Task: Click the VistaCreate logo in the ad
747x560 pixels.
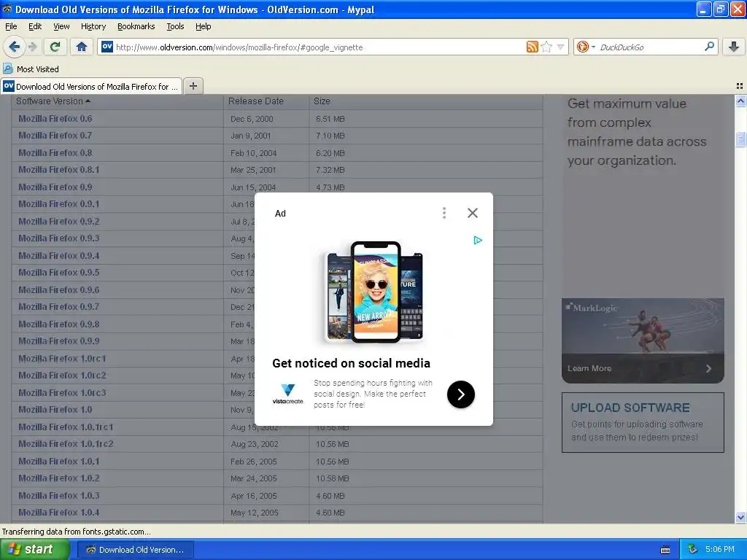Action: 287,394
